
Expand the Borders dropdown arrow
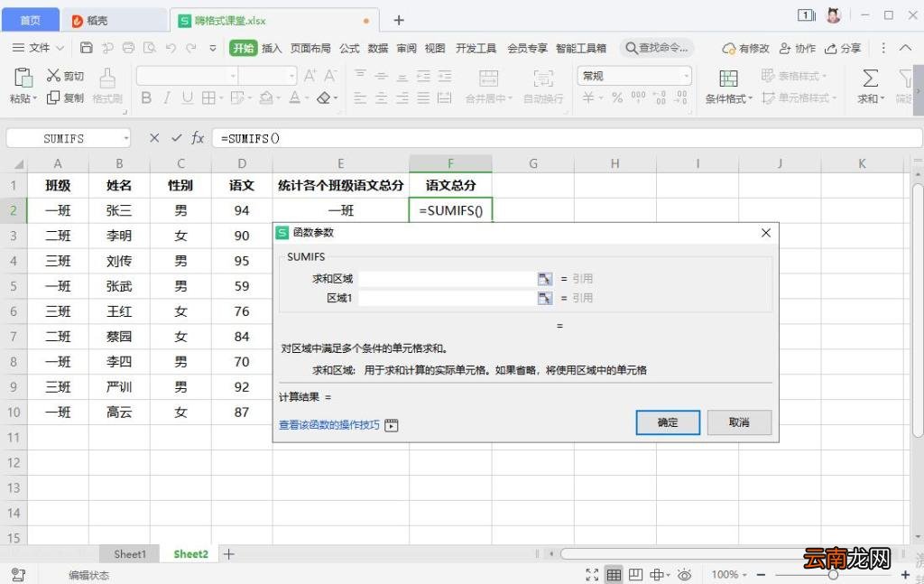pyautogui.click(x=220, y=98)
